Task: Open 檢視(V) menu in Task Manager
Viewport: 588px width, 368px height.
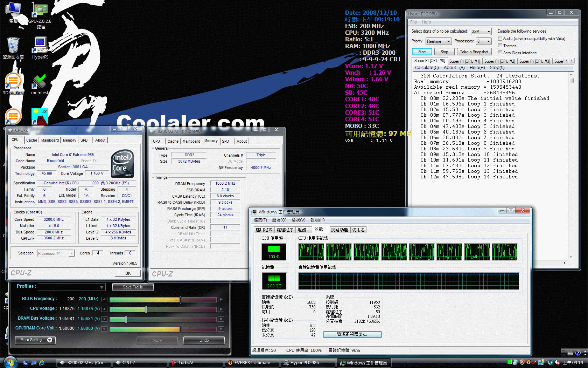Action: point(299,220)
